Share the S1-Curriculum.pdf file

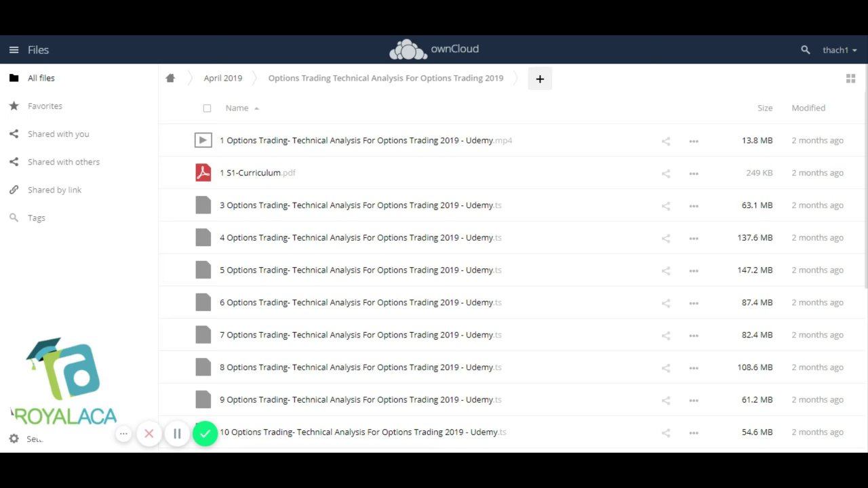[x=666, y=174]
